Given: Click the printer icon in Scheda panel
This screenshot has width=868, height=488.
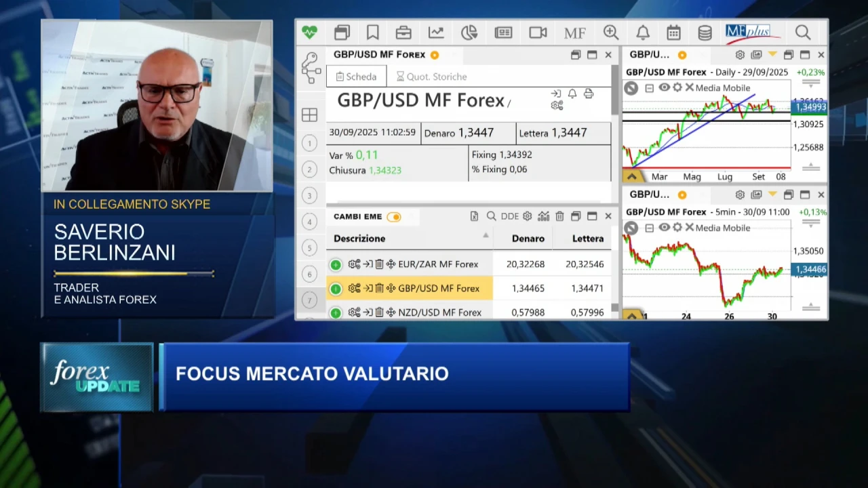Looking at the screenshot, I should coord(589,94).
